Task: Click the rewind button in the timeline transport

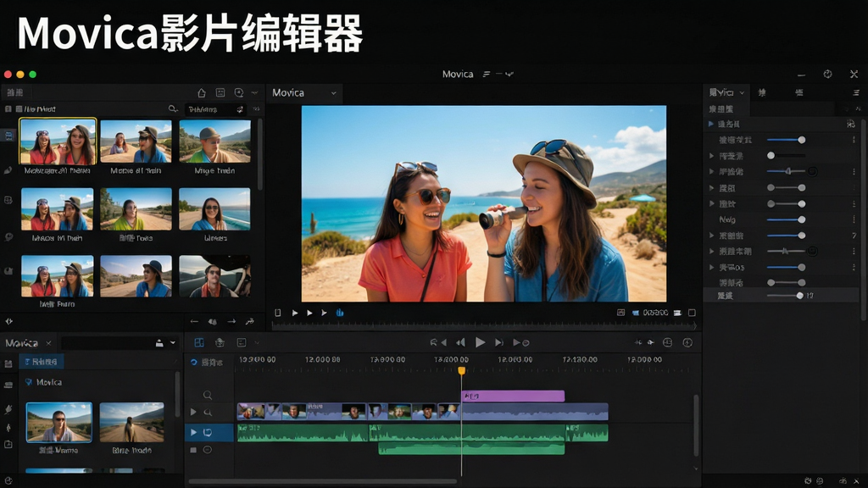Action: tap(460, 342)
